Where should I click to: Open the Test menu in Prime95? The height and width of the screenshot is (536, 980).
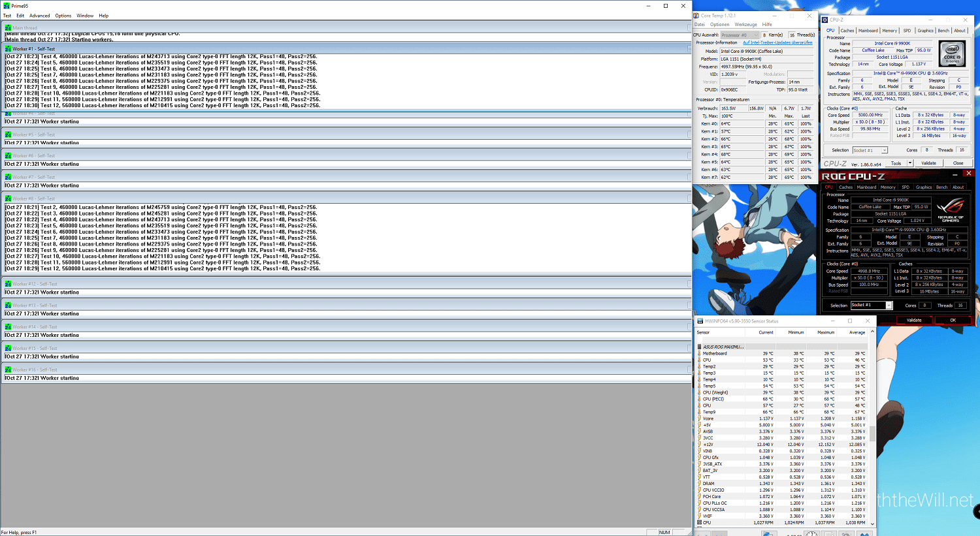tap(7, 16)
